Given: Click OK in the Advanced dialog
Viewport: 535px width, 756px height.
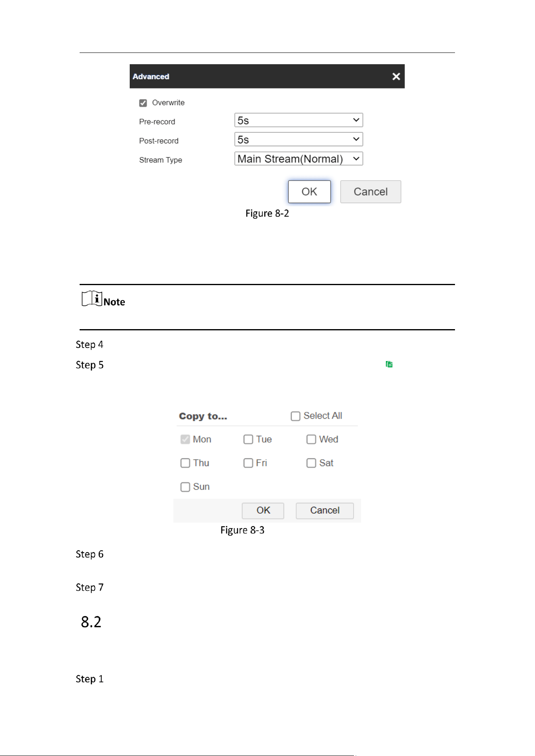Looking at the screenshot, I should pyautogui.click(x=309, y=192).
